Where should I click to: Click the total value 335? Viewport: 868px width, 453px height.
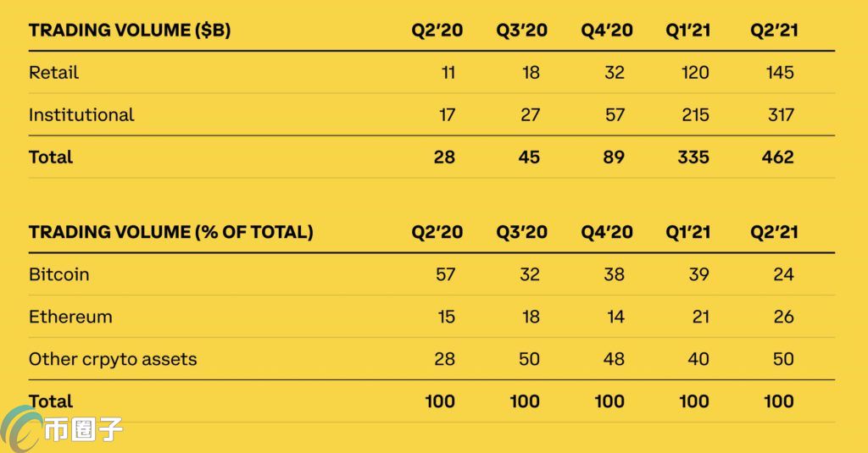coord(693,157)
